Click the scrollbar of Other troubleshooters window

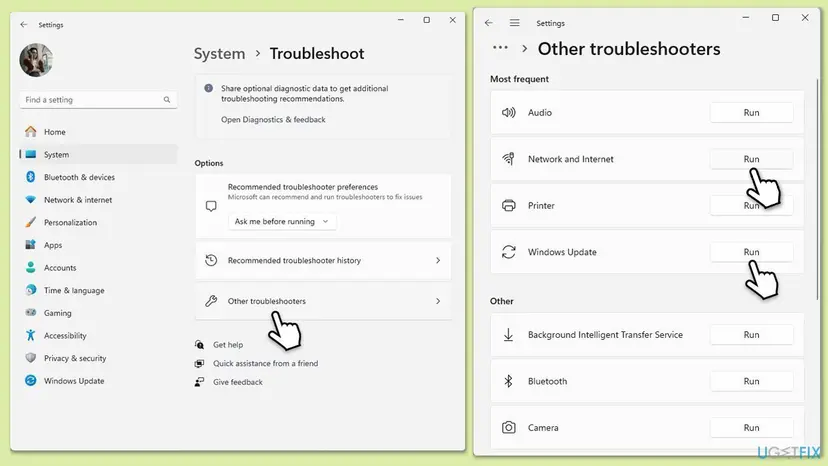click(x=817, y=189)
